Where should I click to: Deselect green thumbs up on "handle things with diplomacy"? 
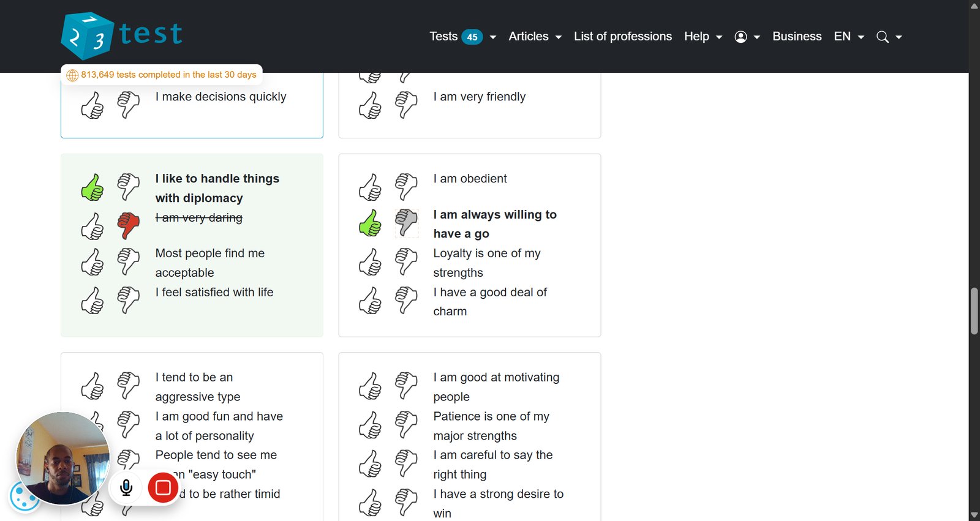[x=92, y=187]
